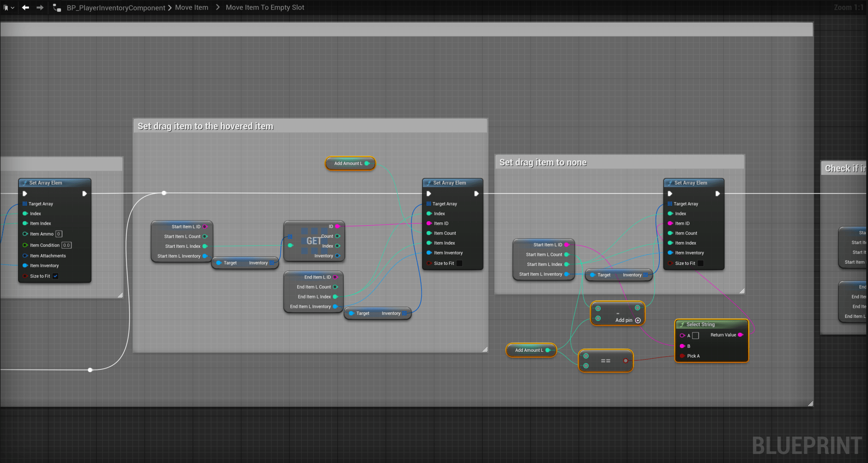This screenshot has width=868, height=463.
Task: Click exec output pin of Set Array Elem in hovered comment
Action: [476, 194]
